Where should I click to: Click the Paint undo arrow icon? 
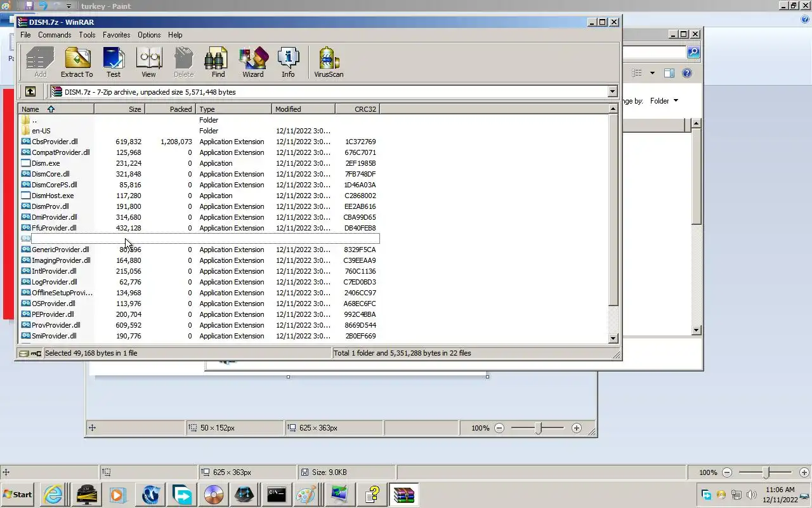pyautogui.click(x=43, y=6)
